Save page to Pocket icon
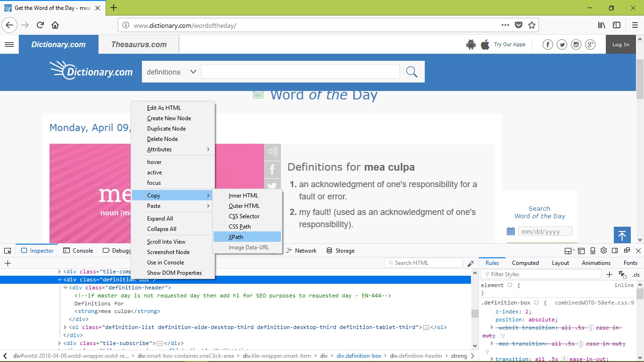The width and height of the screenshot is (644, 362). click(518, 25)
